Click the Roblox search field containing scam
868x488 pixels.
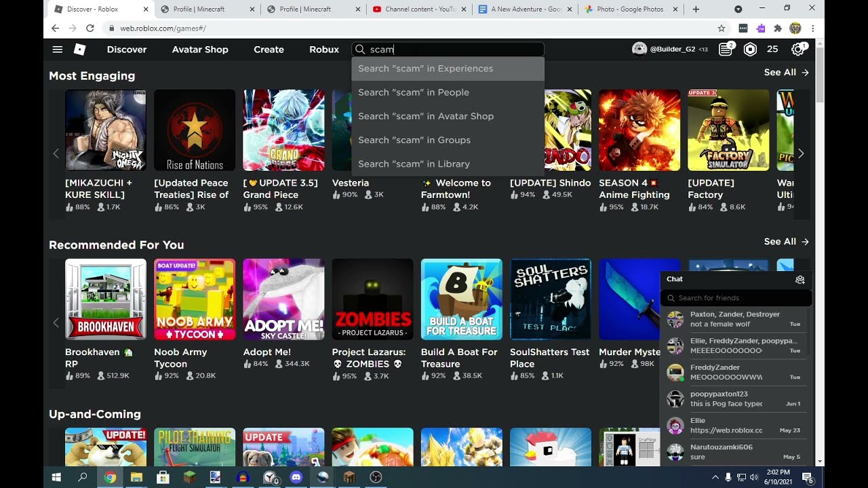pos(448,49)
